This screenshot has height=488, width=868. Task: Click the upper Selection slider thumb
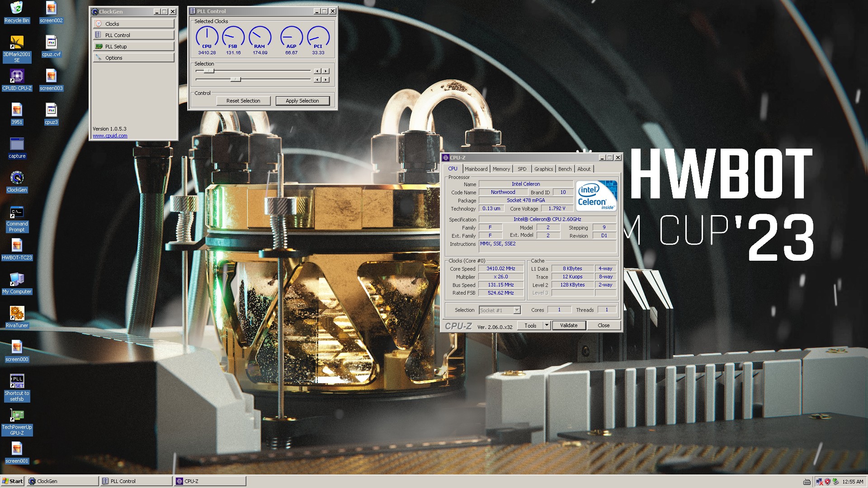pyautogui.click(x=208, y=71)
